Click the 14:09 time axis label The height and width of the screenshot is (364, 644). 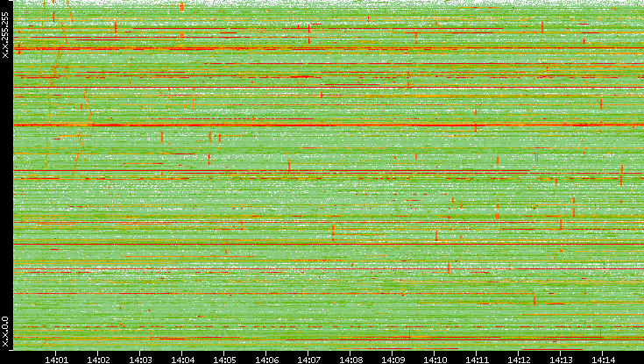tap(393, 360)
